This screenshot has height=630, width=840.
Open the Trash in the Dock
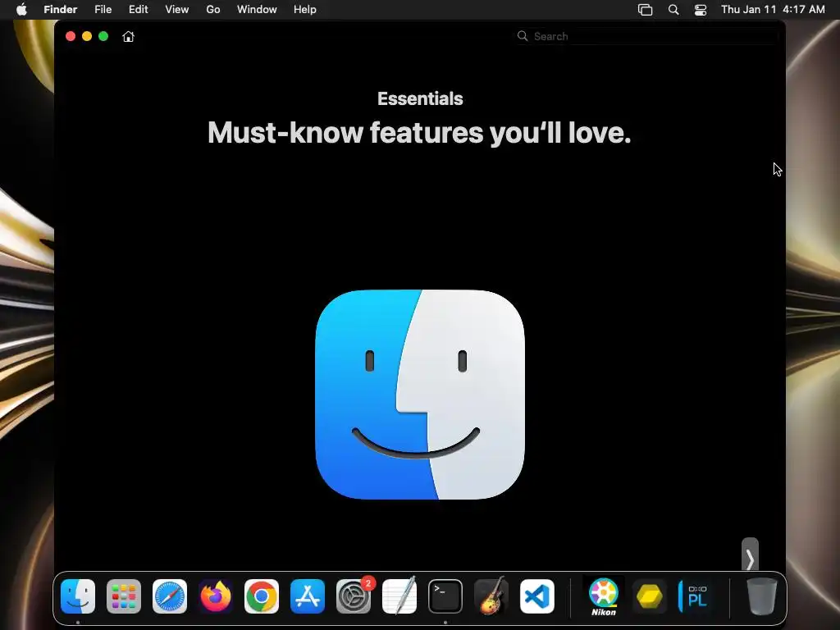pyautogui.click(x=762, y=596)
